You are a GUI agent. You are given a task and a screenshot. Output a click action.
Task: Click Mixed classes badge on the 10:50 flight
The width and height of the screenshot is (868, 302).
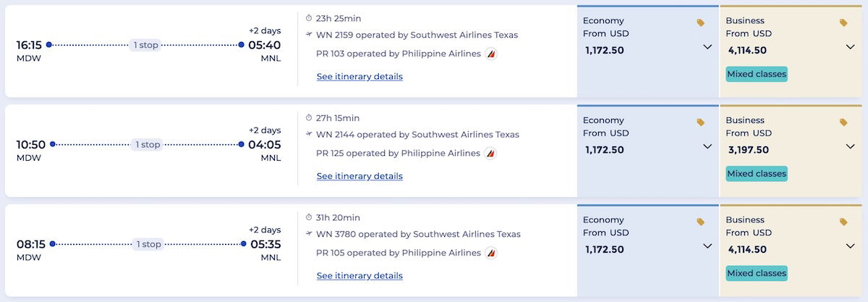tap(757, 174)
